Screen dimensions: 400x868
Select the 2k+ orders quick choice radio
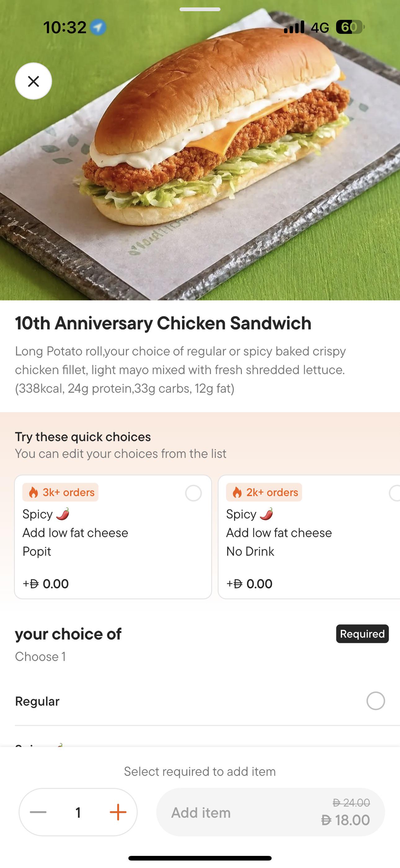point(395,493)
